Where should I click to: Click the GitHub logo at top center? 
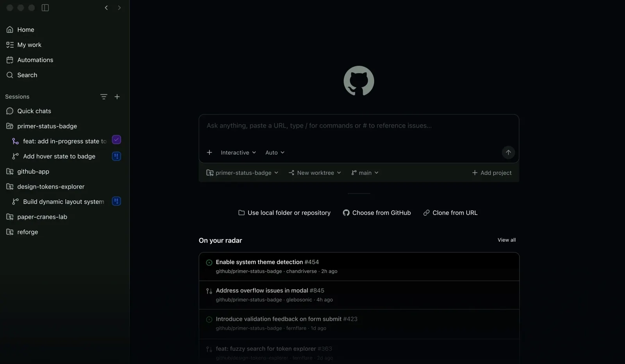click(359, 81)
